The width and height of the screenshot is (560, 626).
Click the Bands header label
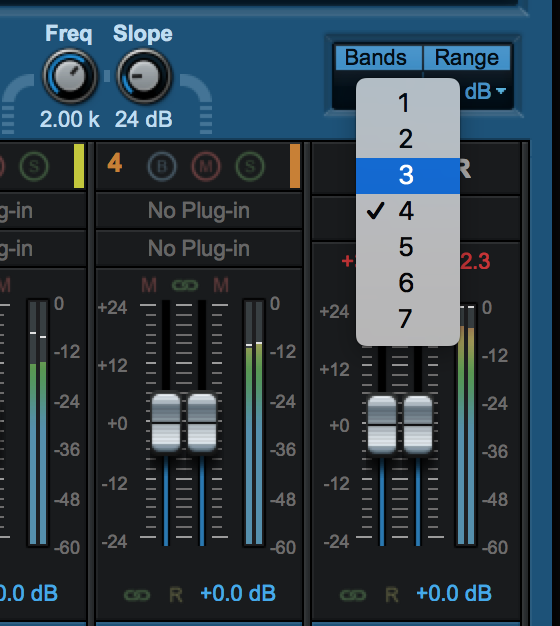[378, 57]
